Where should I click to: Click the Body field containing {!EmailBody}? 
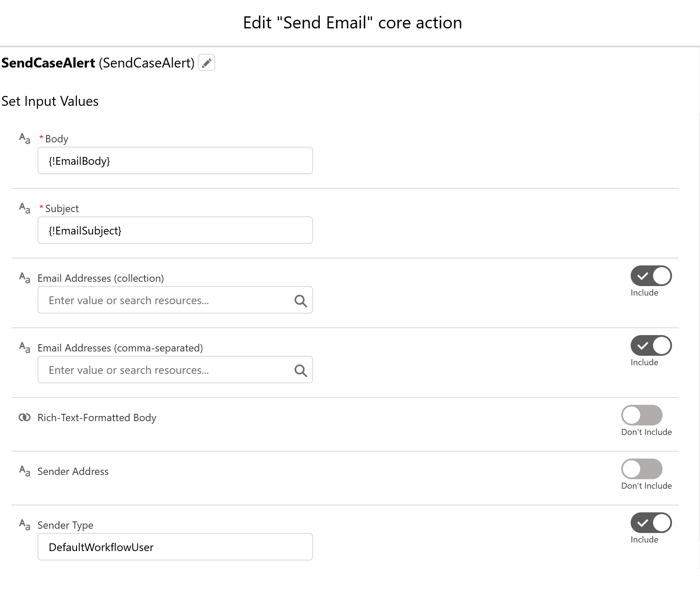coord(175,161)
